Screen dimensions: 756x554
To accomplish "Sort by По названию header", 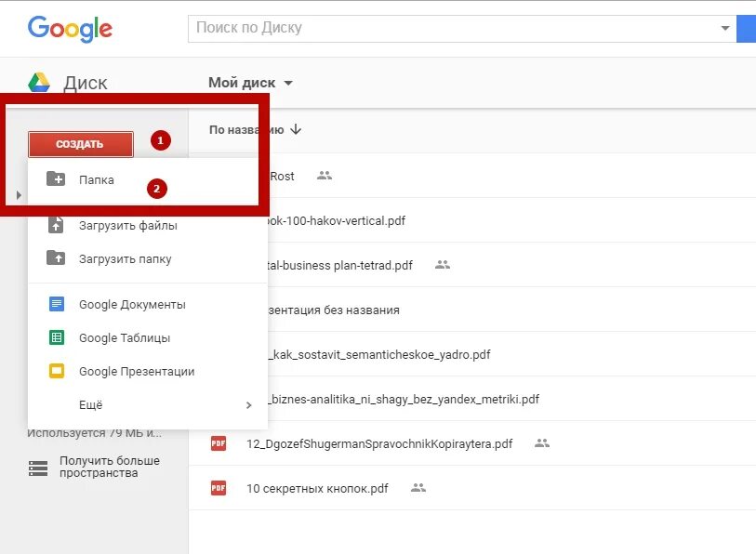I will coord(246,130).
